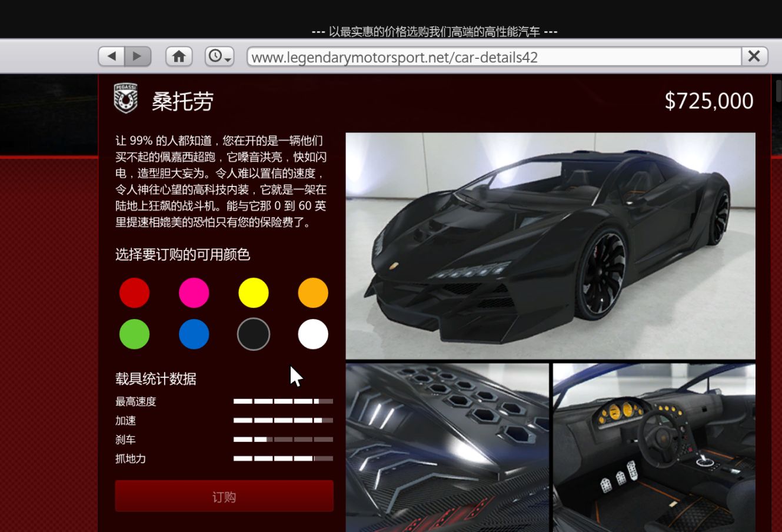Click the address bar showing legendarymotorsport.net
Image resolution: width=782 pixels, height=532 pixels.
pos(494,57)
